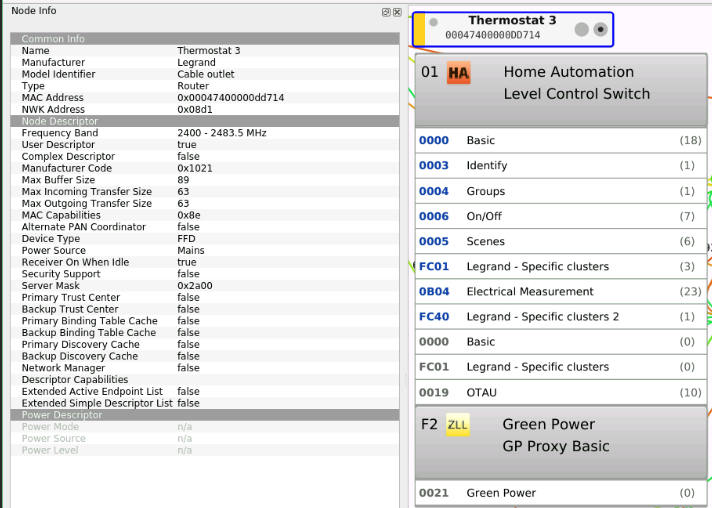
Task: Open the 0003 Identify cluster
Action: click(561, 166)
